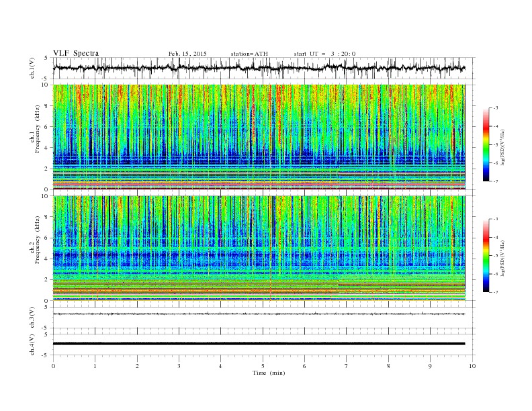Click the time axis tick label '4'
Screen dimensions: 532x411
pyautogui.click(x=220, y=366)
